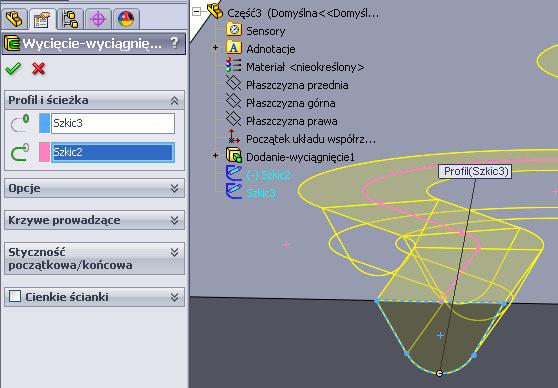558x388 pixels.
Task: Open the DimXpert manager tab
Action: pos(98,19)
